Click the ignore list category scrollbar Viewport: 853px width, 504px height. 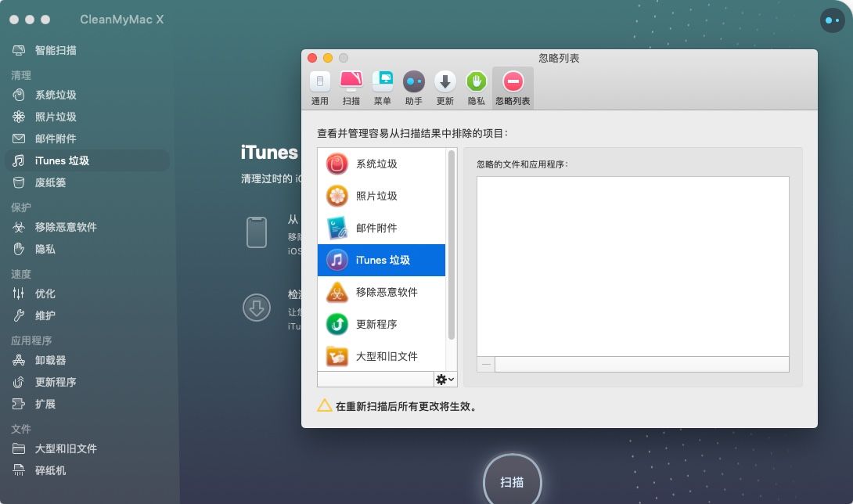click(451, 245)
